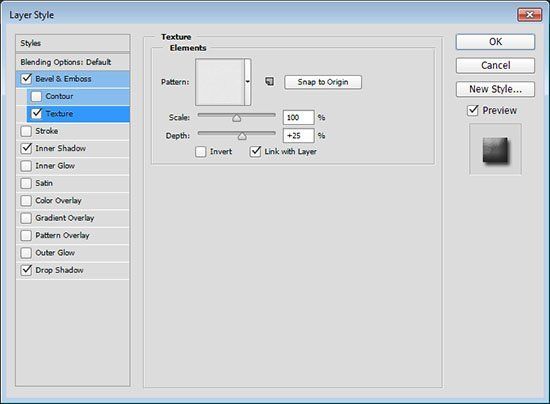550x404 pixels.
Task: Open the Stroke settings label
Action: click(x=47, y=131)
